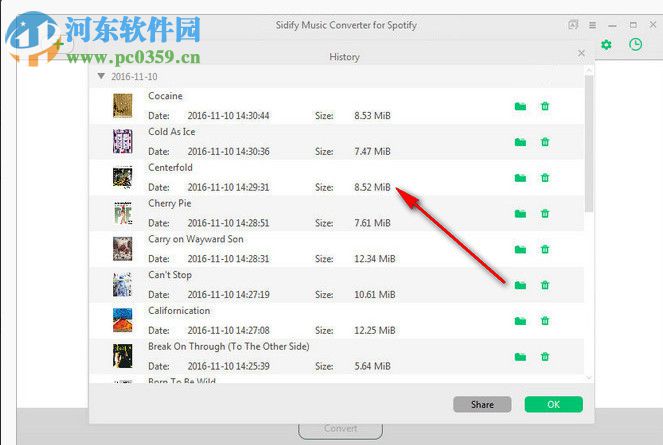This screenshot has height=445, width=663.
Task: Open output folder for Can't Stop
Action: [520, 285]
